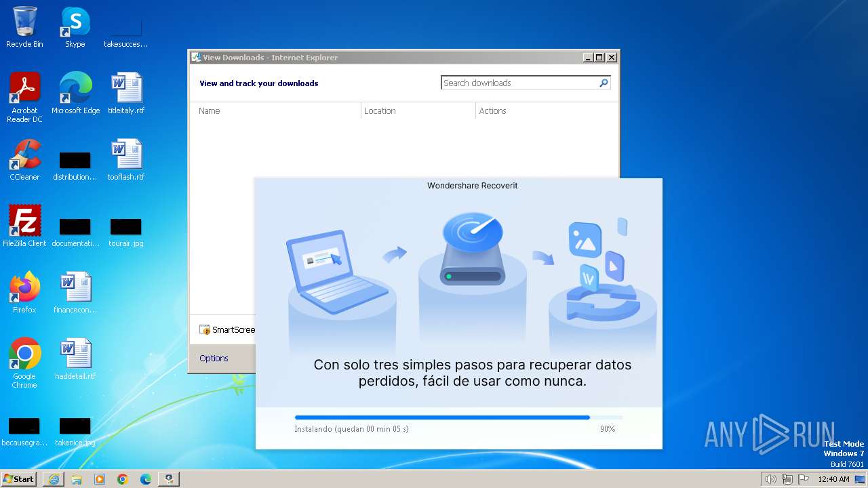
Task: Open becausegra desktop file
Action: pos(24,432)
